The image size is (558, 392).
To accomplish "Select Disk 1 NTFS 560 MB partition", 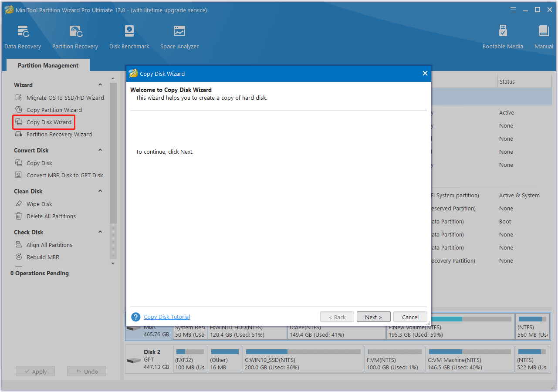I will click(x=532, y=327).
